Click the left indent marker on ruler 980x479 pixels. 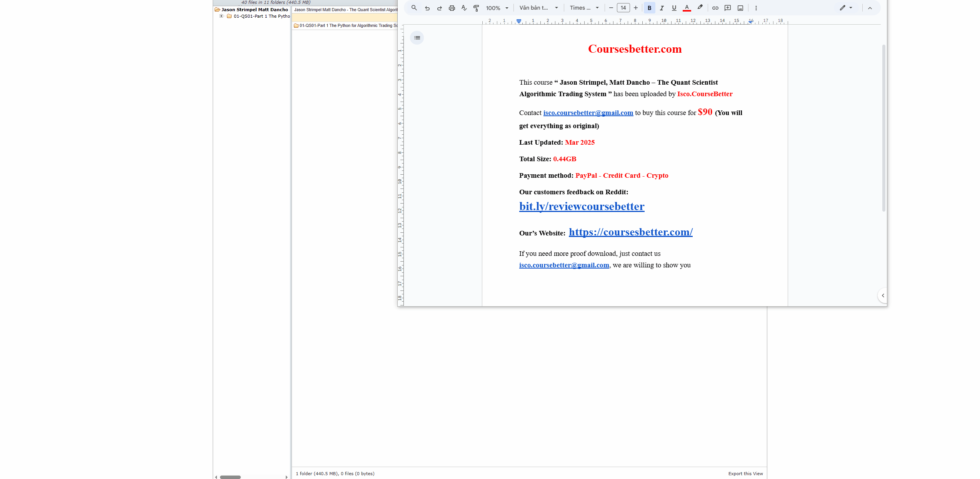(x=519, y=22)
